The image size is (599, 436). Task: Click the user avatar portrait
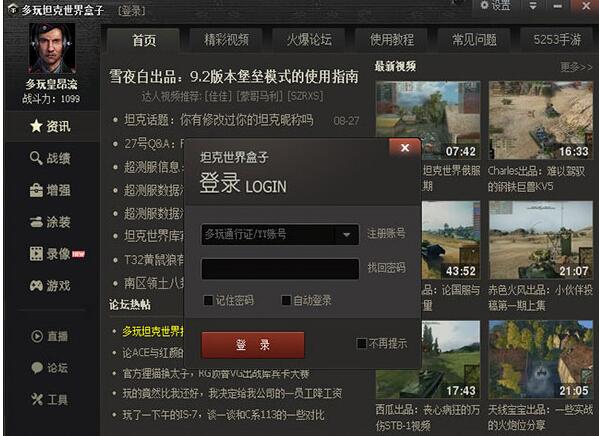(52, 48)
